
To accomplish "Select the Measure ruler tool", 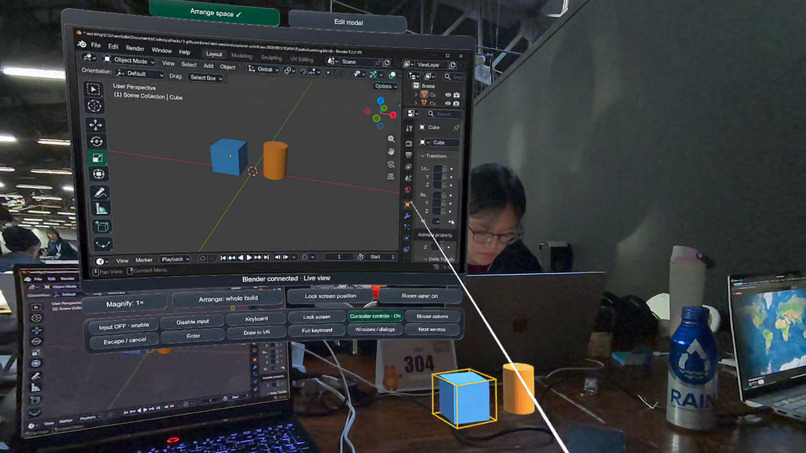I will [x=101, y=208].
